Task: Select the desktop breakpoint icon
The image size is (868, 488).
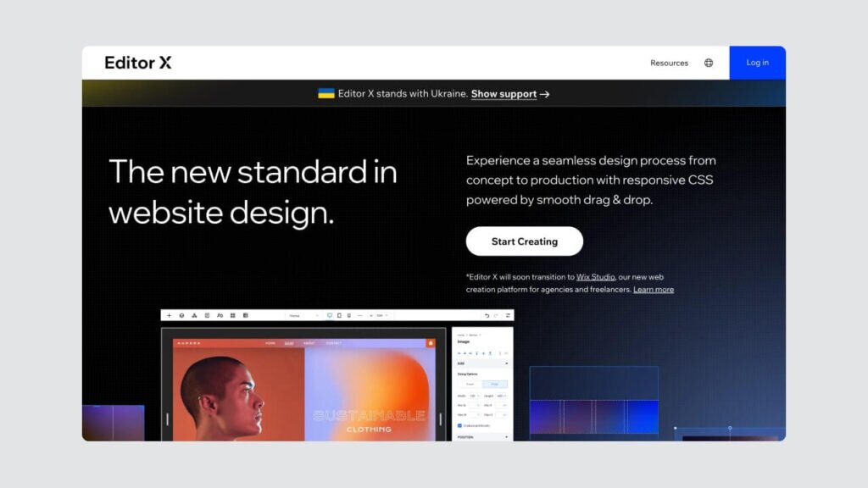Action: pos(330,315)
